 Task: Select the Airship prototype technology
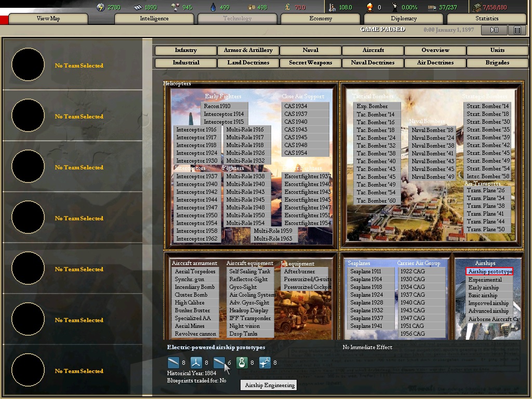click(x=489, y=272)
